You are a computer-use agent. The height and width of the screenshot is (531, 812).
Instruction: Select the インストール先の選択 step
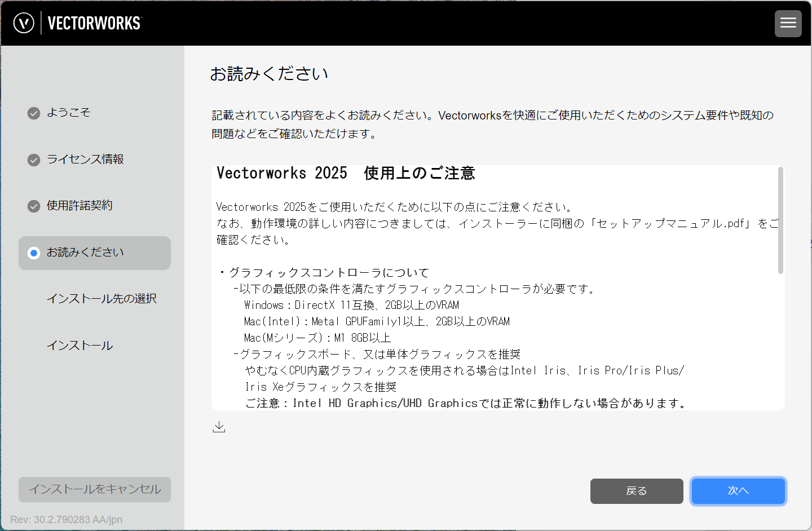coord(101,299)
